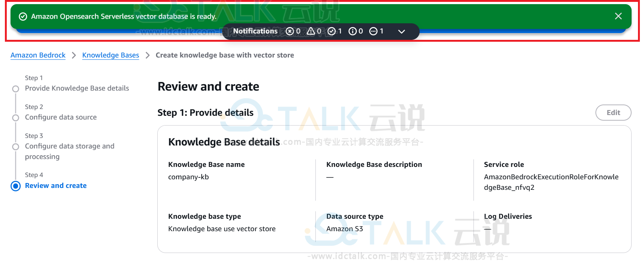
Task: Select Step 4 Review and create
Action: [x=56, y=186]
